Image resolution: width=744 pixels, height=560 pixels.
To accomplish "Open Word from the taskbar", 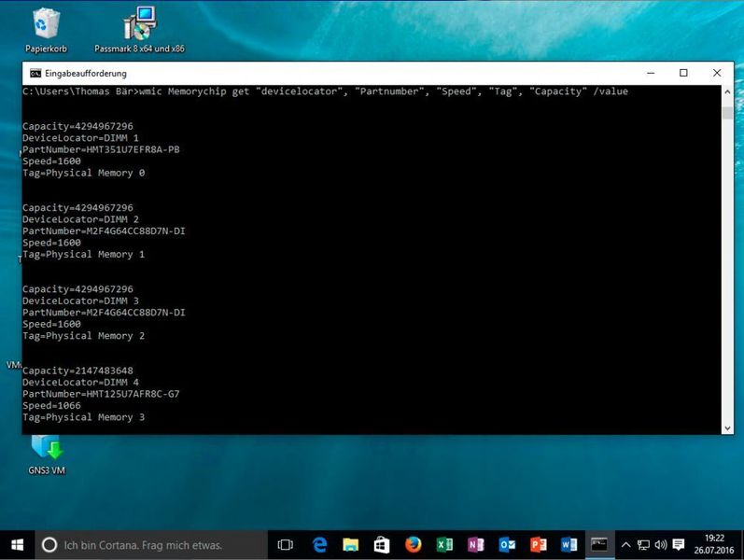I will coord(569,545).
